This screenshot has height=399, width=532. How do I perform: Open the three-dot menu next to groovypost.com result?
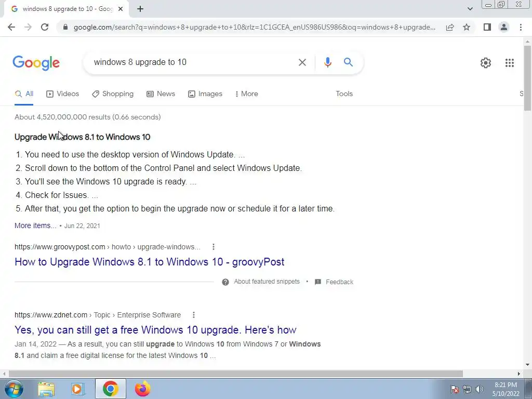[x=214, y=247]
